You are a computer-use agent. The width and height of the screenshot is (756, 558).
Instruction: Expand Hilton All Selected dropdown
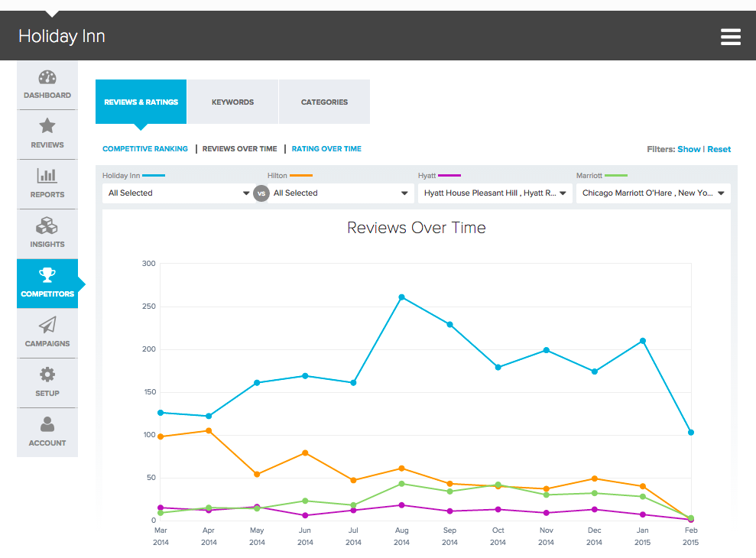click(341, 193)
